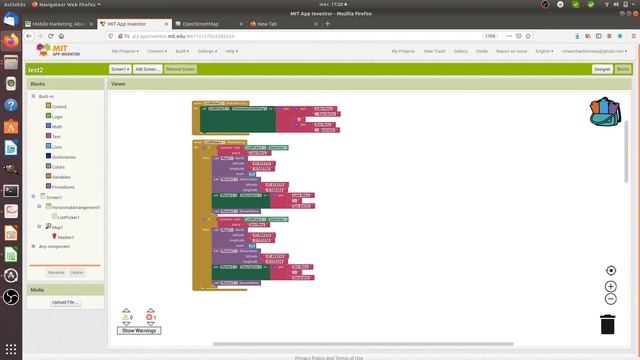The image size is (640, 360).
Task: Zoom out on the blocks workspace
Action: pyautogui.click(x=611, y=299)
